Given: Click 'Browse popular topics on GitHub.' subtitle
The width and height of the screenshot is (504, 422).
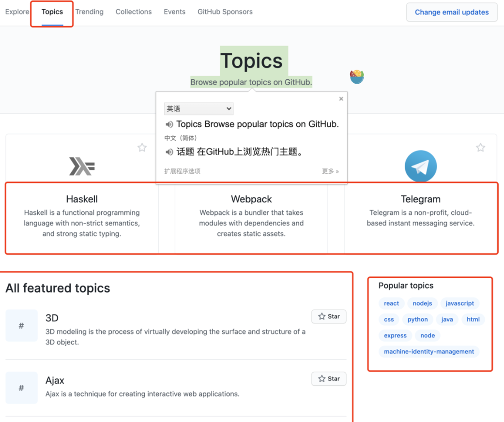Looking at the screenshot, I should 251,82.
